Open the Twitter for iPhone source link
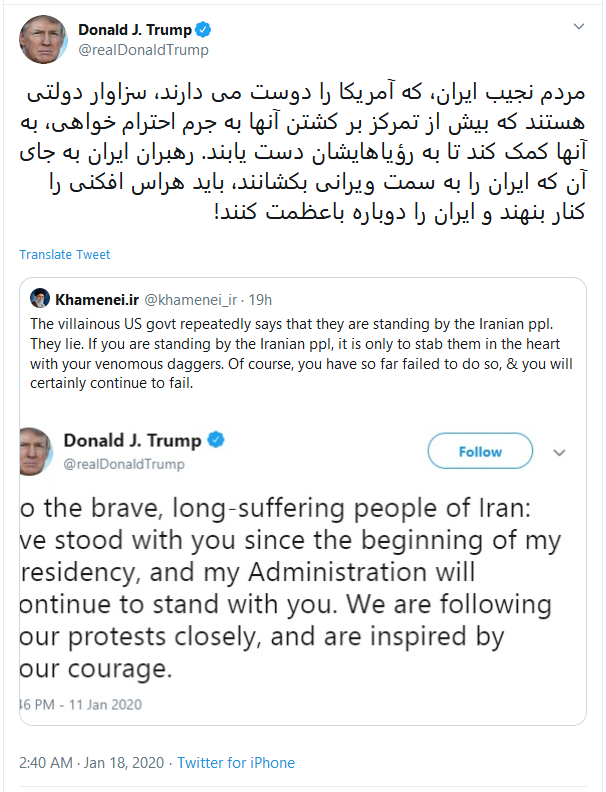 [x=236, y=762]
